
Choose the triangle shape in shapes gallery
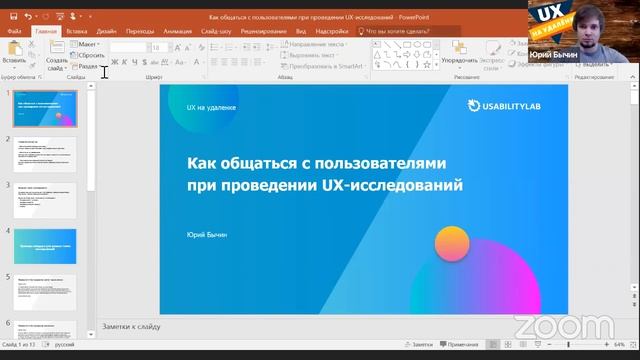pos(377,54)
